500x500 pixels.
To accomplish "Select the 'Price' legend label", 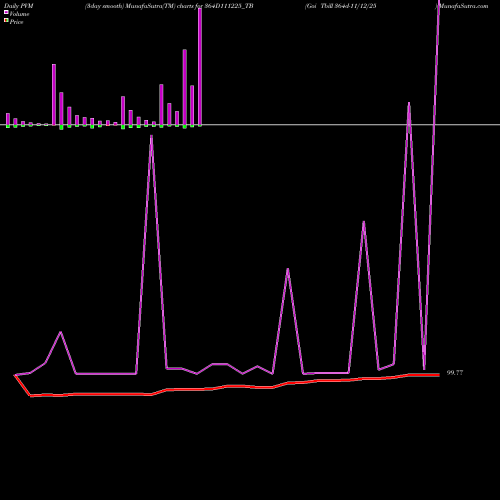I will point(17,22).
